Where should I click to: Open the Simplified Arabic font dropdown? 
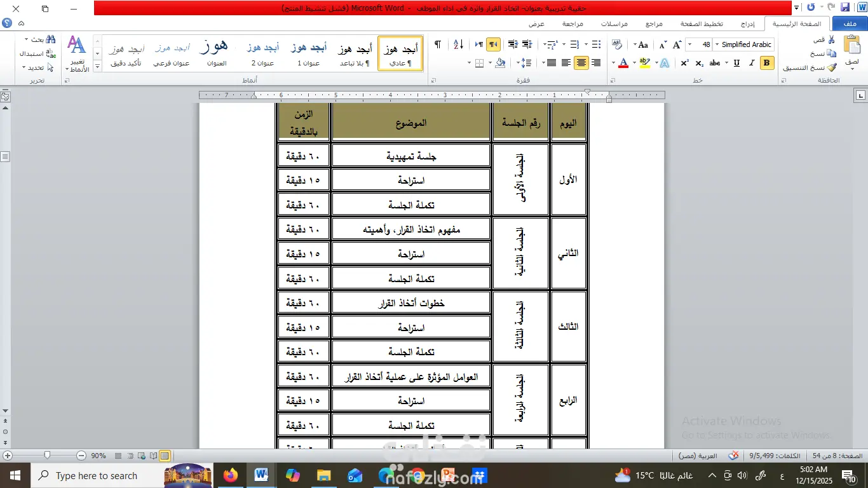pyautogui.click(x=717, y=44)
